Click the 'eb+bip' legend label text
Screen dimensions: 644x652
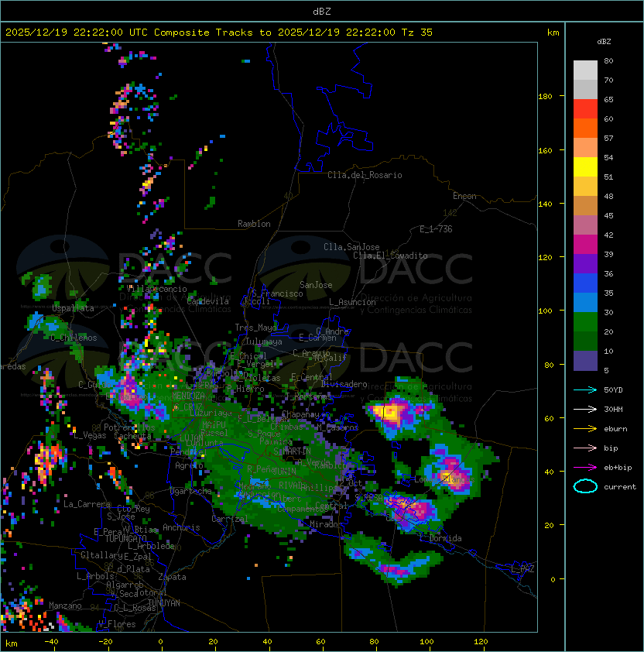pos(618,468)
